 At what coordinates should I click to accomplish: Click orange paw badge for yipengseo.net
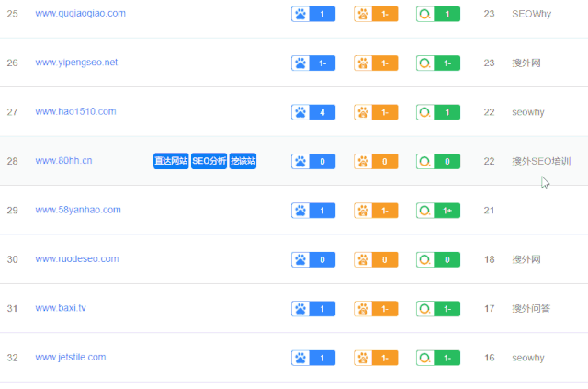coord(376,63)
